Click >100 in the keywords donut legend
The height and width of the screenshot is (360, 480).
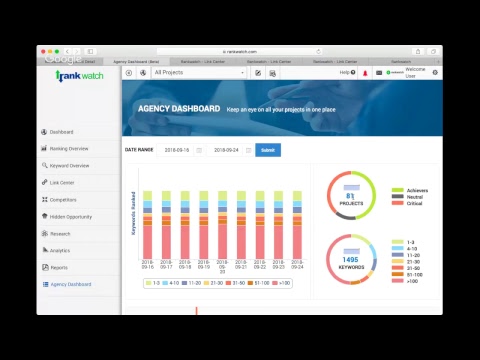[405, 281]
